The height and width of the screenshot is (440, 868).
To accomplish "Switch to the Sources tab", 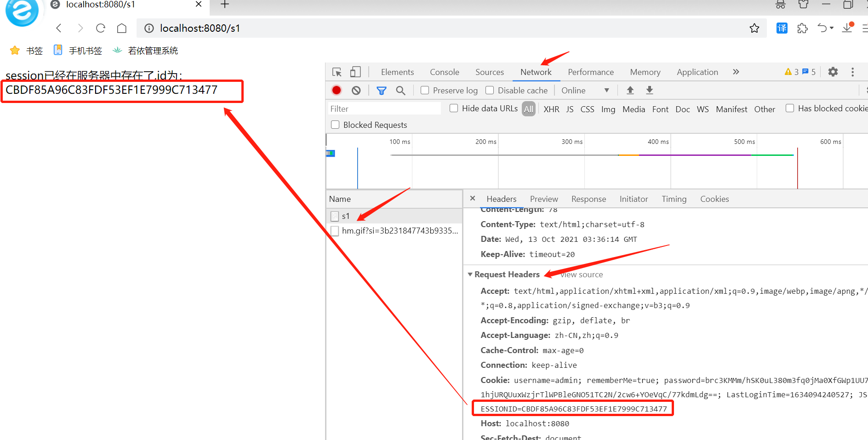I will click(490, 72).
